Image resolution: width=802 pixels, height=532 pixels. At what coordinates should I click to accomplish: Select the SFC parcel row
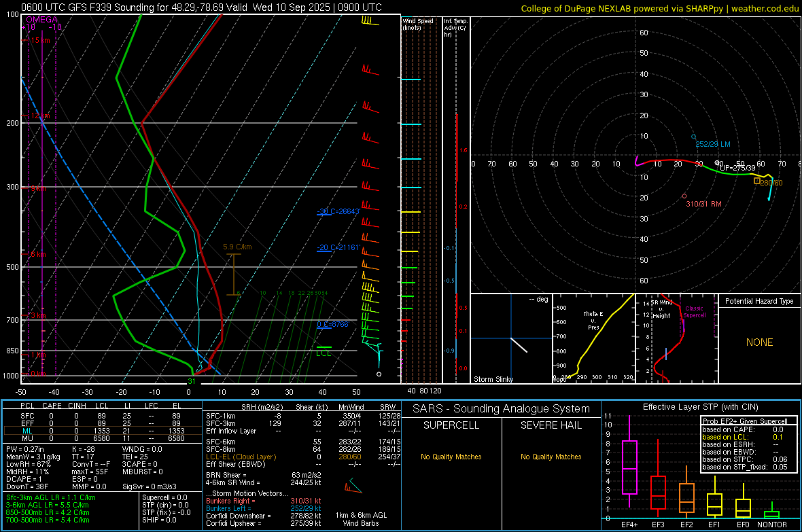coord(103,416)
